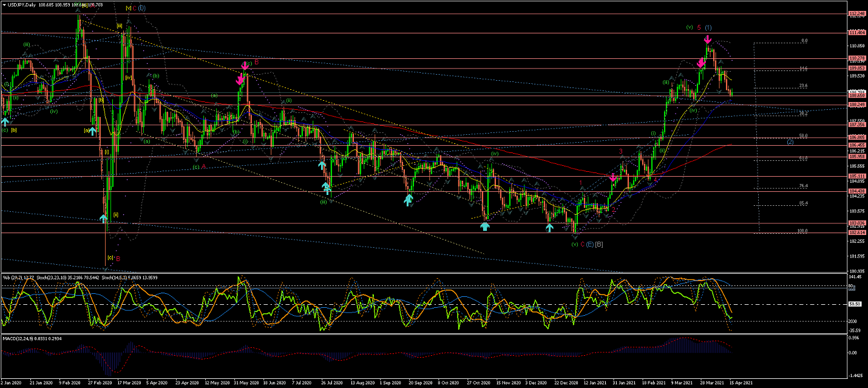This screenshot has height=388, width=868.
Task: Click the Fibonacci 0.0 level label
Action: tap(804, 41)
